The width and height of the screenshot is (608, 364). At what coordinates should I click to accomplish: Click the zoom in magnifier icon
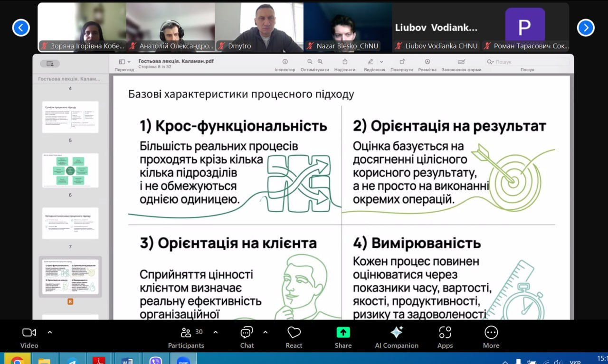[x=320, y=62]
